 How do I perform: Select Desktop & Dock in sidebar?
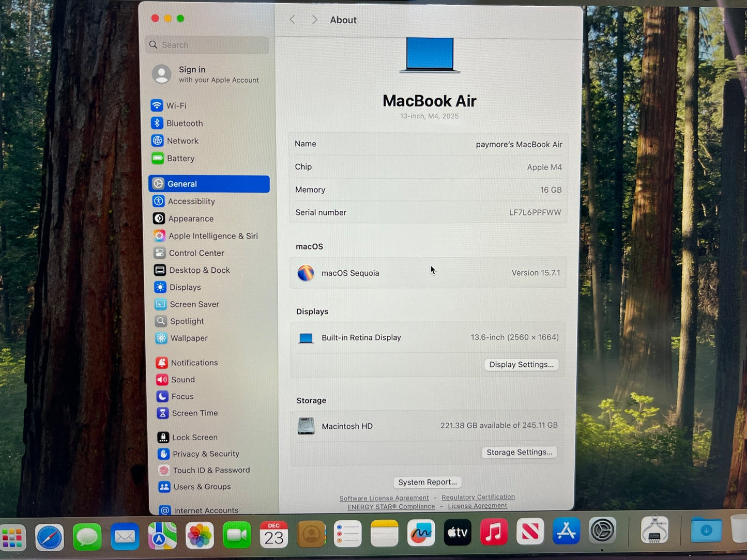(199, 270)
